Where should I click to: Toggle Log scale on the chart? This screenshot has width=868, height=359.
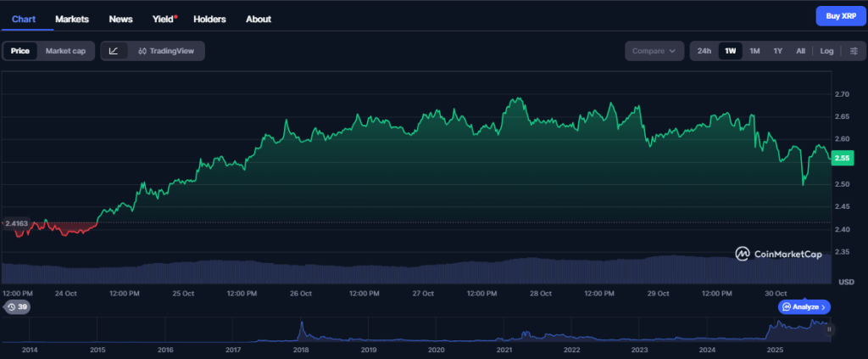826,51
